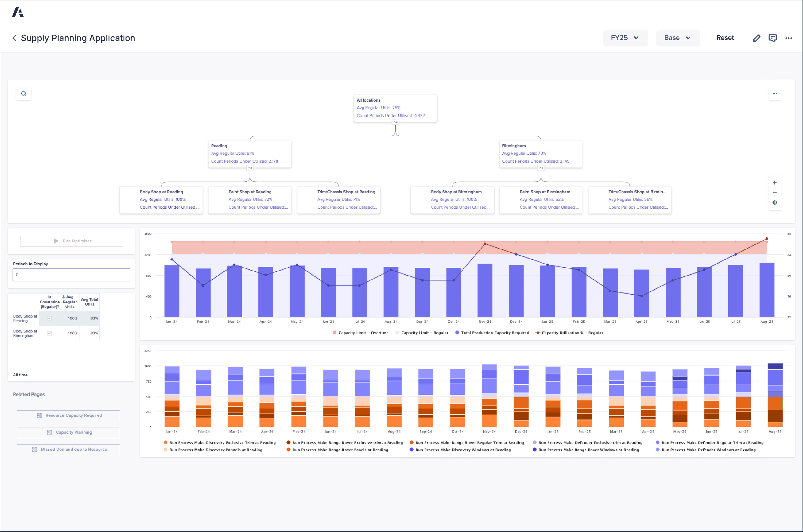Viewport: 803px width, 532px height.
Task: Open the Base scenario dropdown
Action: 677,38
